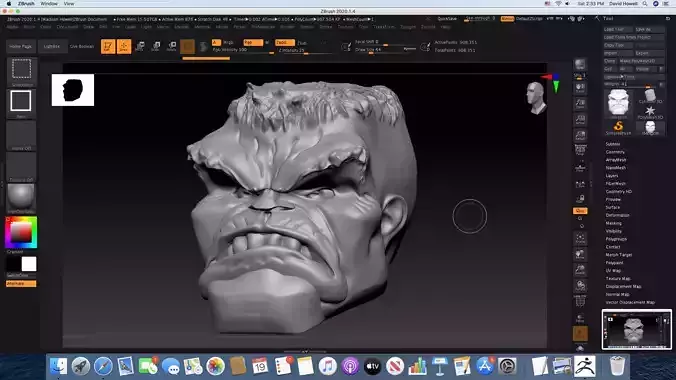Click the Move view icon in right shelf
Image resolution: width=676 pixels, height=380 pixels.
pyautogui.click(x=580, y=254)
